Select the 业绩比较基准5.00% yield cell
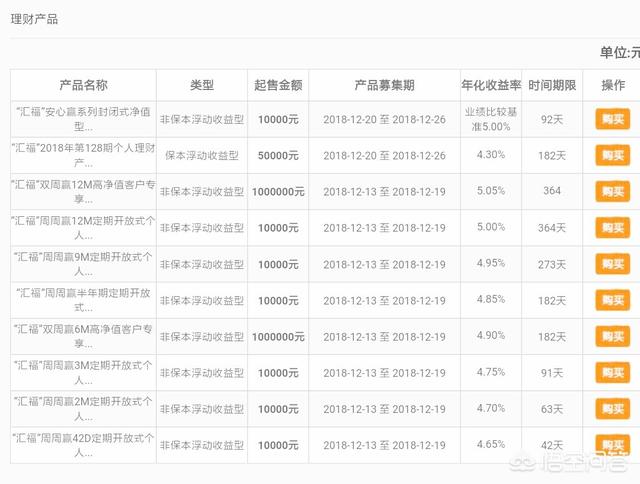640x484 pixels. 491,119
